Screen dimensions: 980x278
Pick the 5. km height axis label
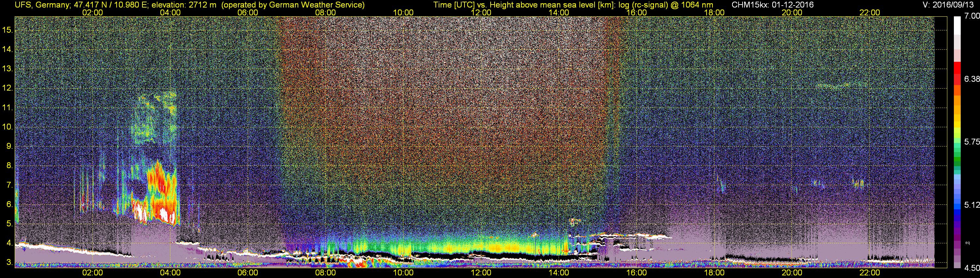pos(9,224)
